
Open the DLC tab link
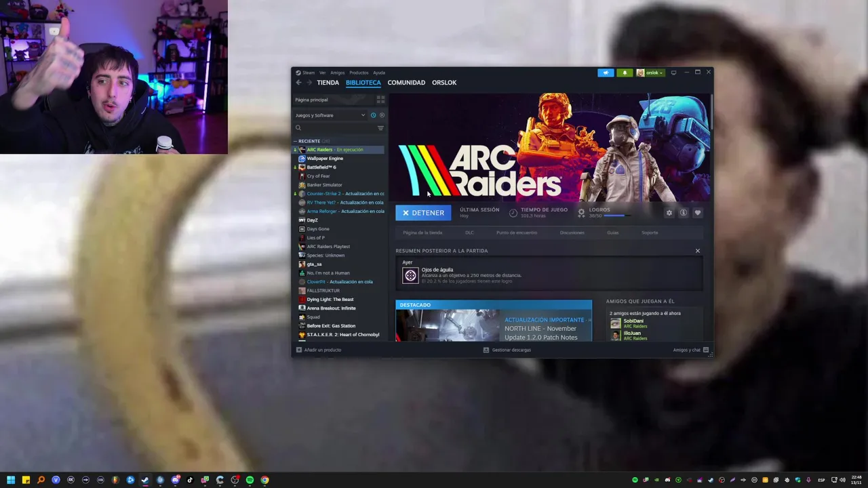tap(469, 232)
